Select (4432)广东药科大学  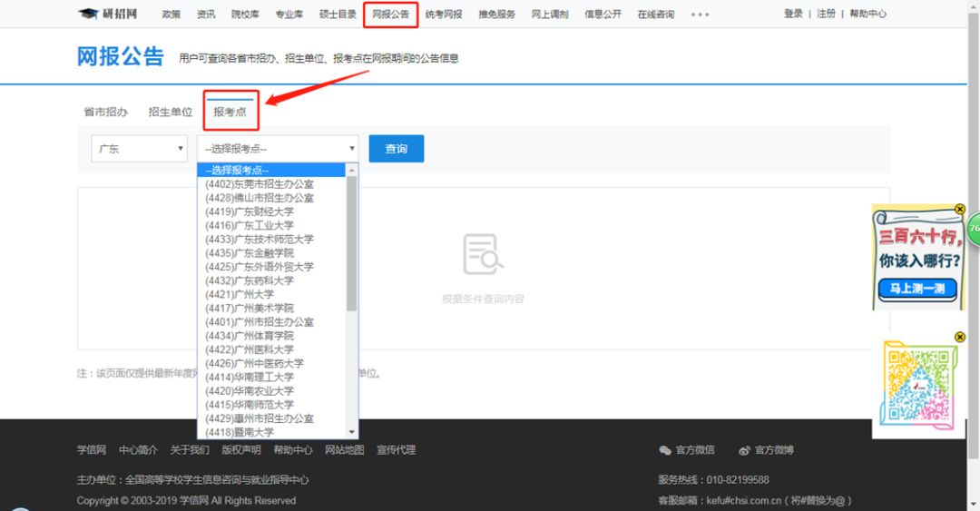pyautogui.click(x=272, y=280)
